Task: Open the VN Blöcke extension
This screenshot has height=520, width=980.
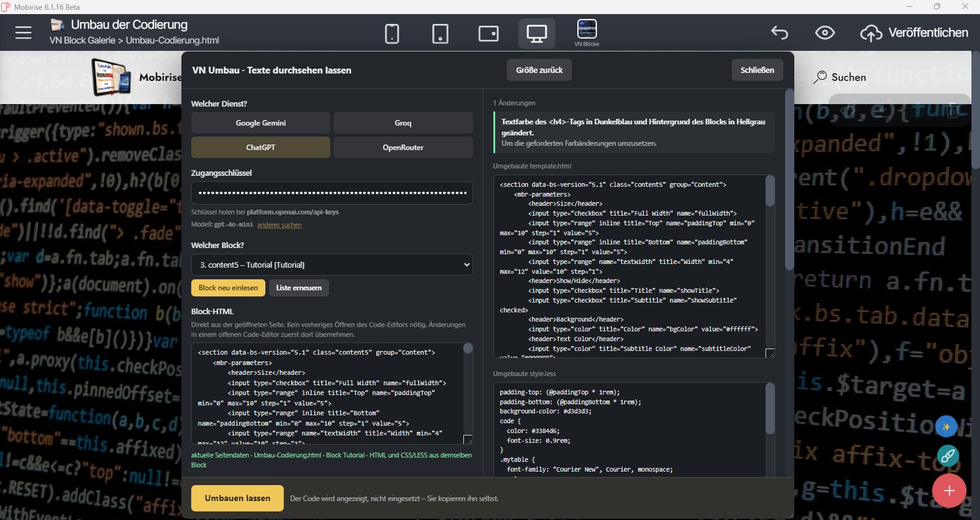Action: (x=587, y=33)
